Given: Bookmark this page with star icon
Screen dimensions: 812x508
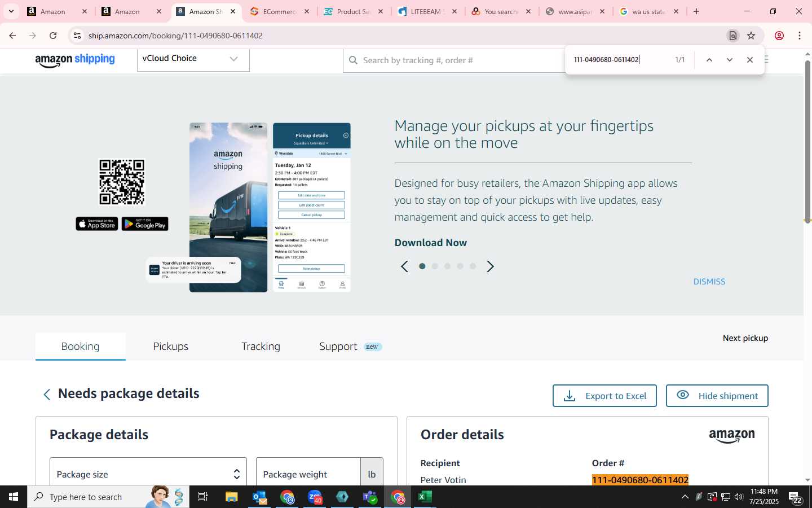Looking at the screenshot, I should (x=751, y=36).
